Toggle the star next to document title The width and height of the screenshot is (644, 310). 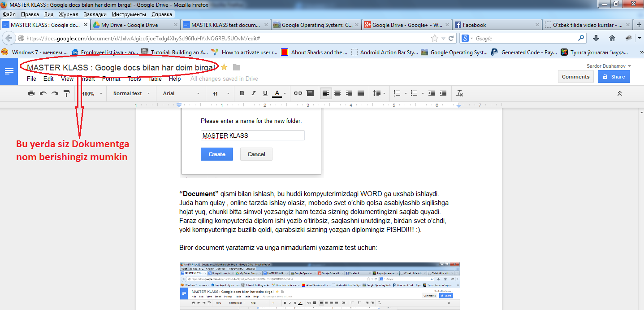tap(224, 67)
